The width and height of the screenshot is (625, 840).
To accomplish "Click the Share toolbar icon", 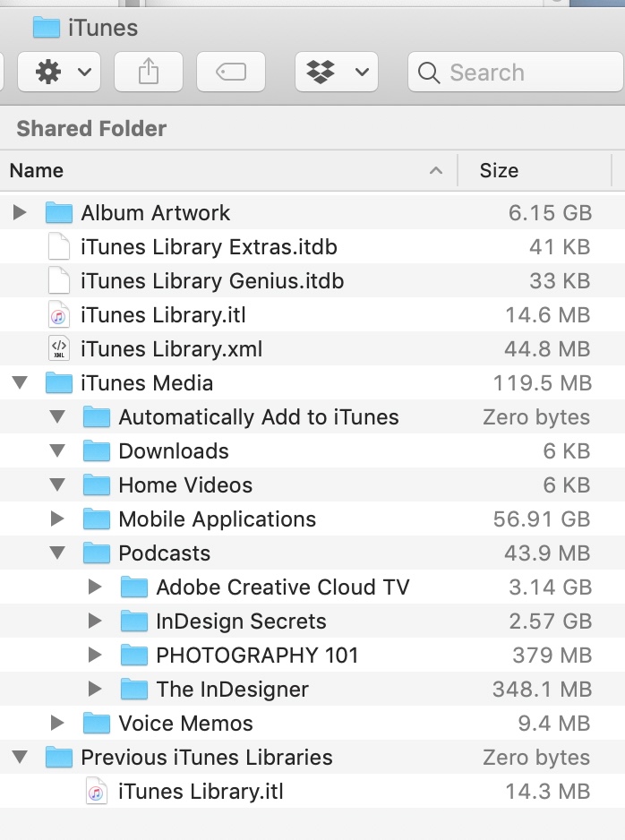I will pyautogui.click(x=149, y=73).
